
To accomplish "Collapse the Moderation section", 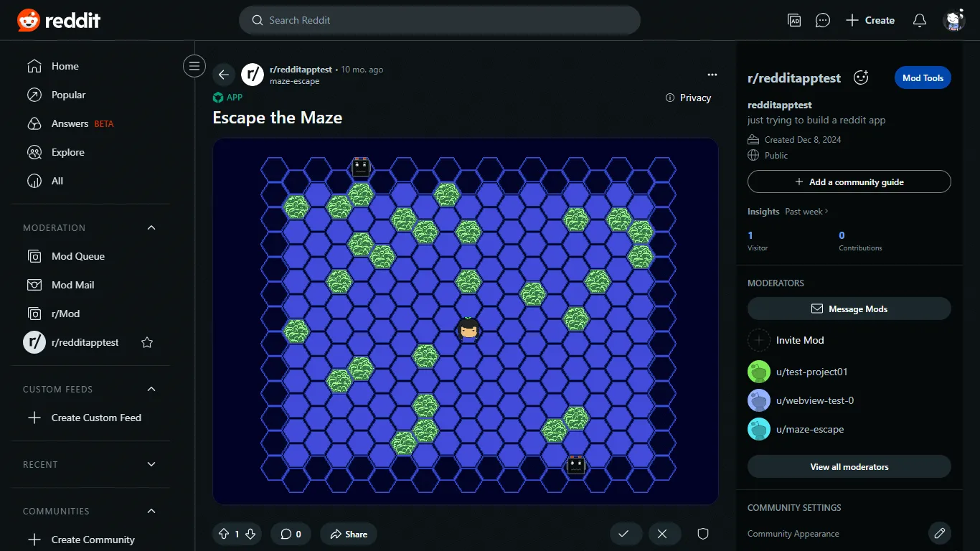I will (151, 227).
